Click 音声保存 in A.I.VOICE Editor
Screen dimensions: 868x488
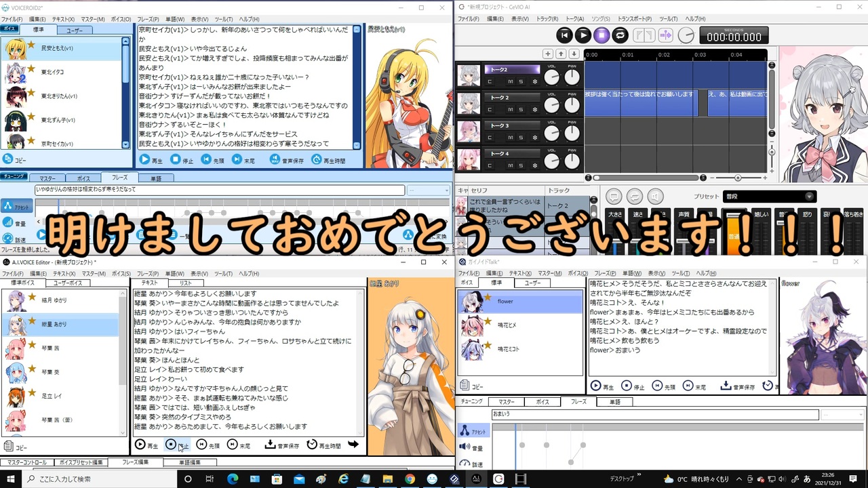click(x=281, y=445)
